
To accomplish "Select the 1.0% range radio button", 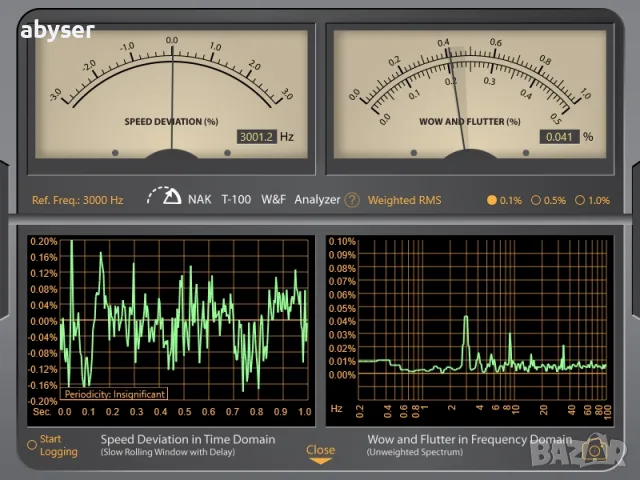I will click(x=580, y=200).
